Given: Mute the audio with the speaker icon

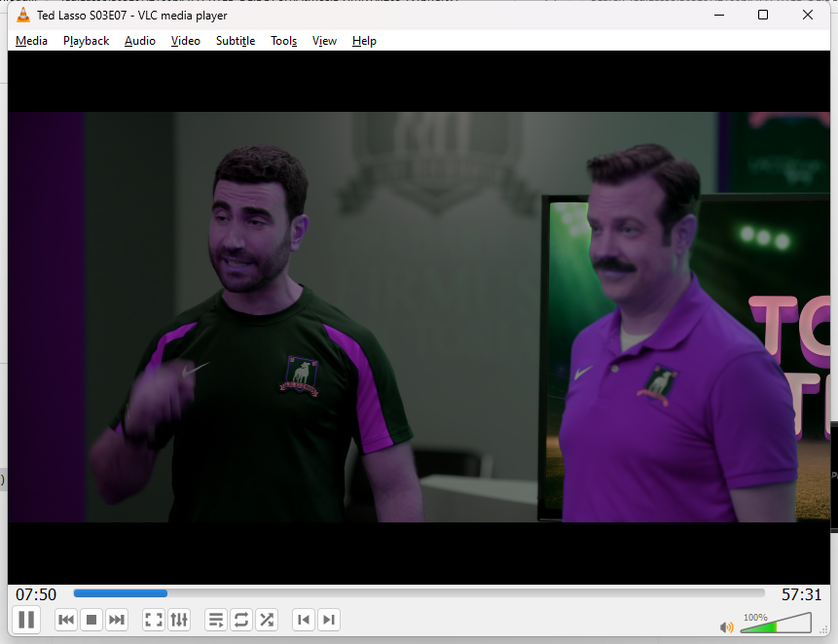Looking at the screenshot, I should (x=726, y=626).
